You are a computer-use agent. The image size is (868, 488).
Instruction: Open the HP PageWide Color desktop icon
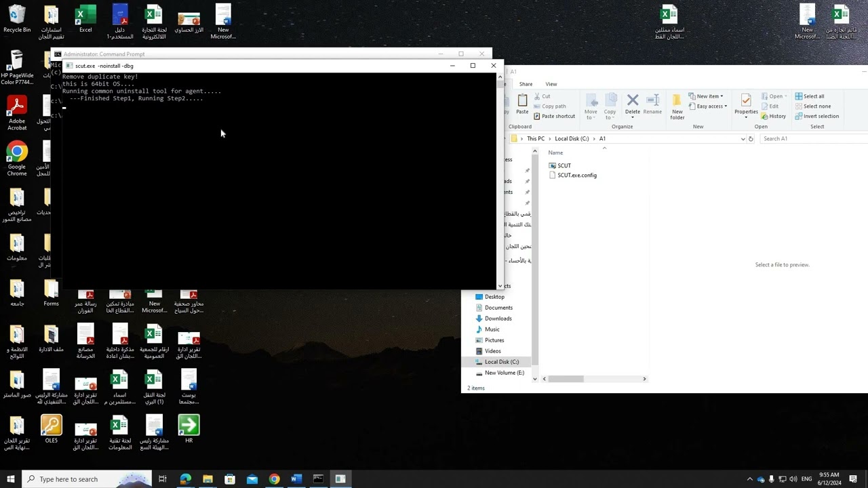(x=17, y=68)
